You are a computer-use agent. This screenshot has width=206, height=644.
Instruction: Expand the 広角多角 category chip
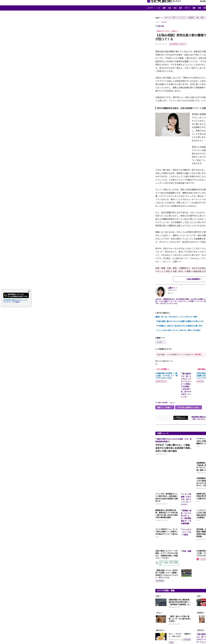point(201,613)
